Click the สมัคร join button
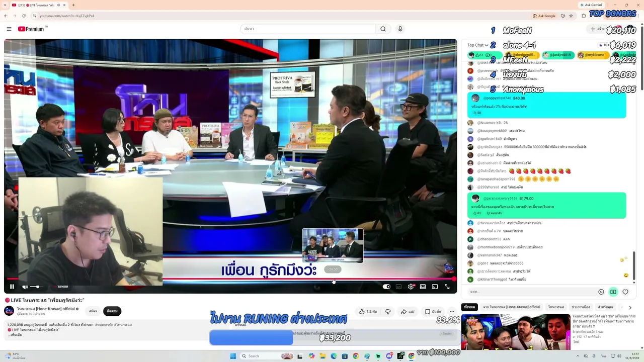644x362 pixels. (93, 311)
